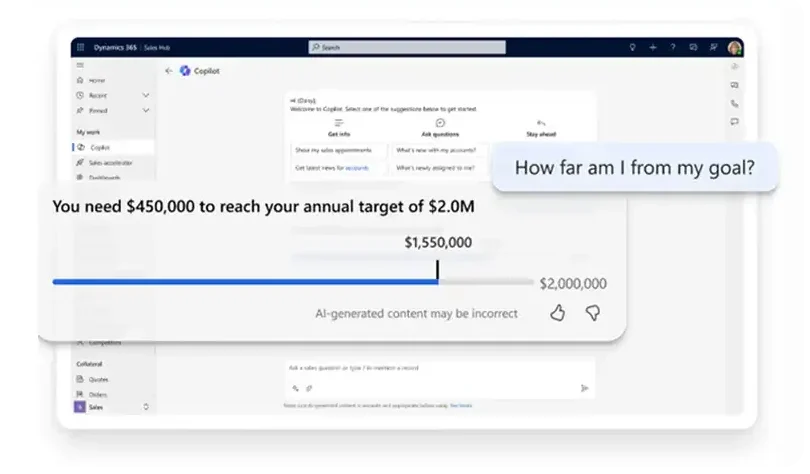Choose 'What's new with my accounts?' suggestion
The image size is (810, 474).
(440, 150)
